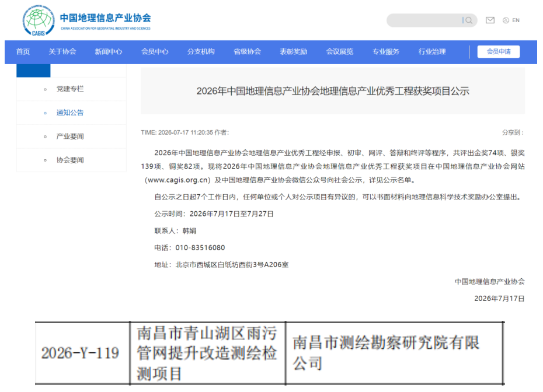The image size is (543, 392).
Task: Click the 联系人：韩娟 line
Action: pos(175,231)
